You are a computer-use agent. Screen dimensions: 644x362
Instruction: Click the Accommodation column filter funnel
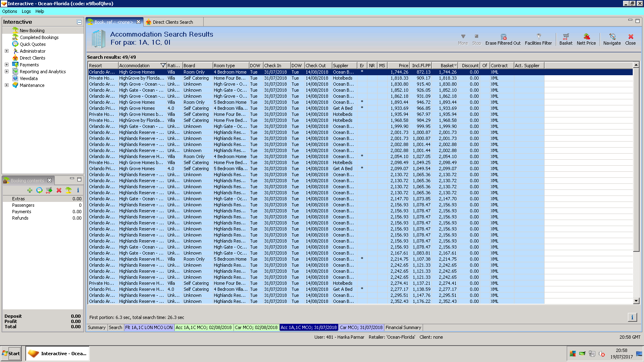163,66
